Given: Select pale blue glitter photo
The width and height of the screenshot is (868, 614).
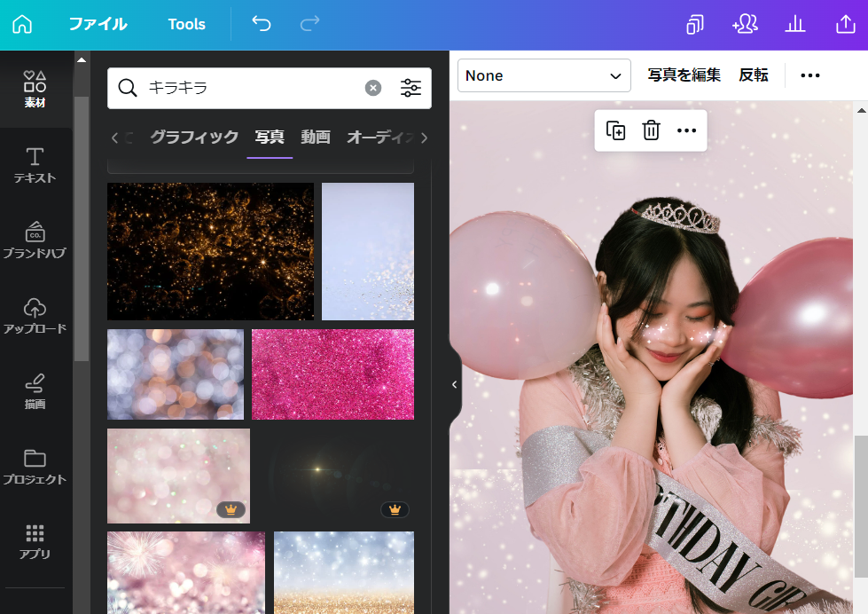Looking at the screenshot, I should point(368,252).
